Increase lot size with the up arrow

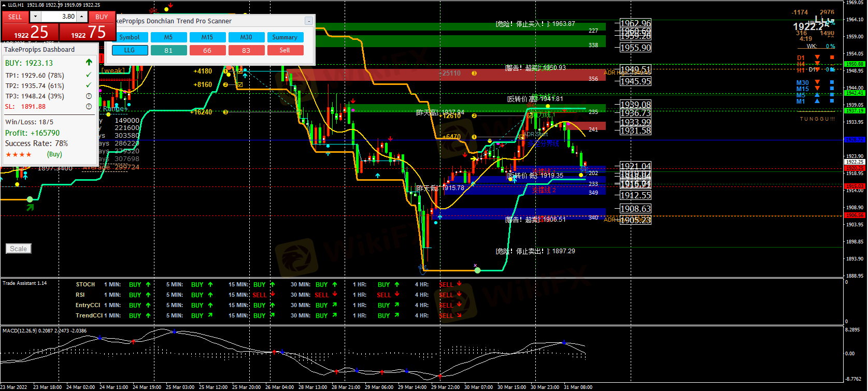point(82,17)
